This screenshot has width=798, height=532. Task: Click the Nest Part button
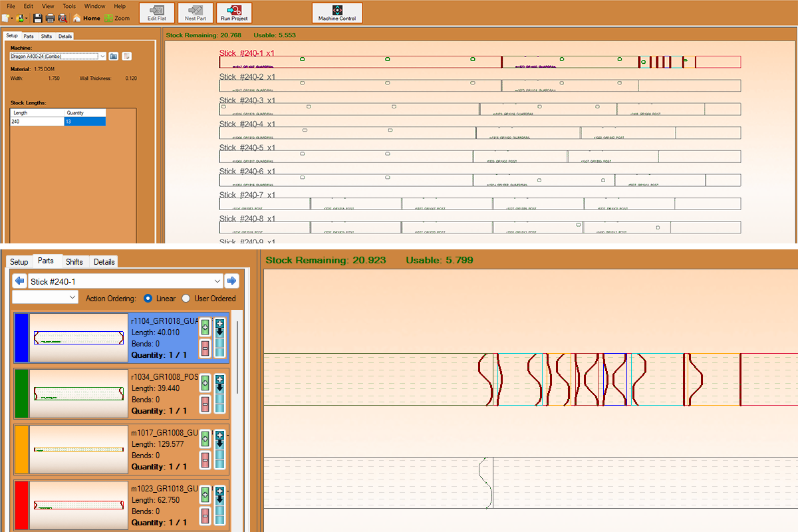point(196,13)
